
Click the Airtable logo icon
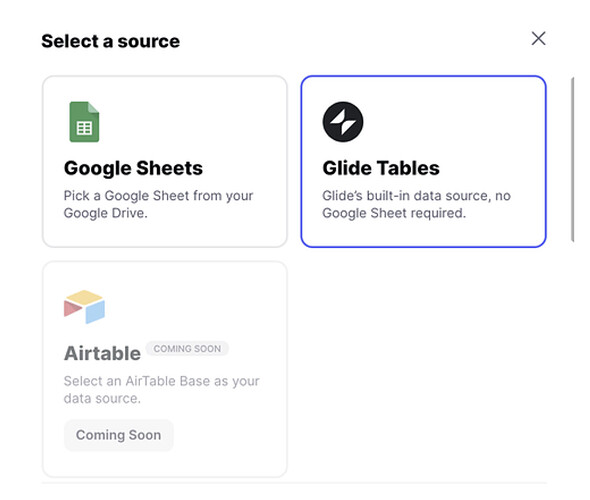pos(84,307)
